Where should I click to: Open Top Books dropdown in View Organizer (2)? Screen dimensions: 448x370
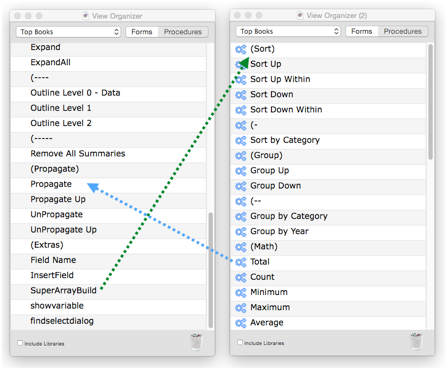288,31
